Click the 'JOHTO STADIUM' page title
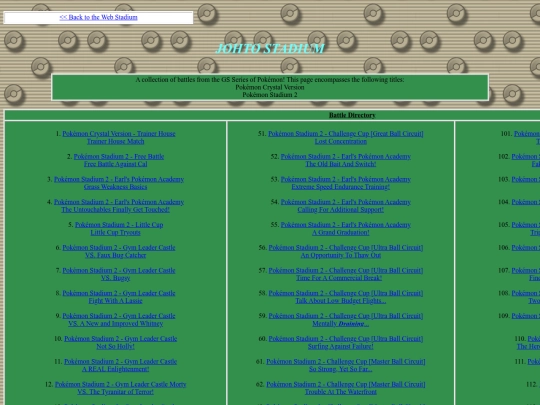This screenshot has width=540, height=405. tap(270, 49)
